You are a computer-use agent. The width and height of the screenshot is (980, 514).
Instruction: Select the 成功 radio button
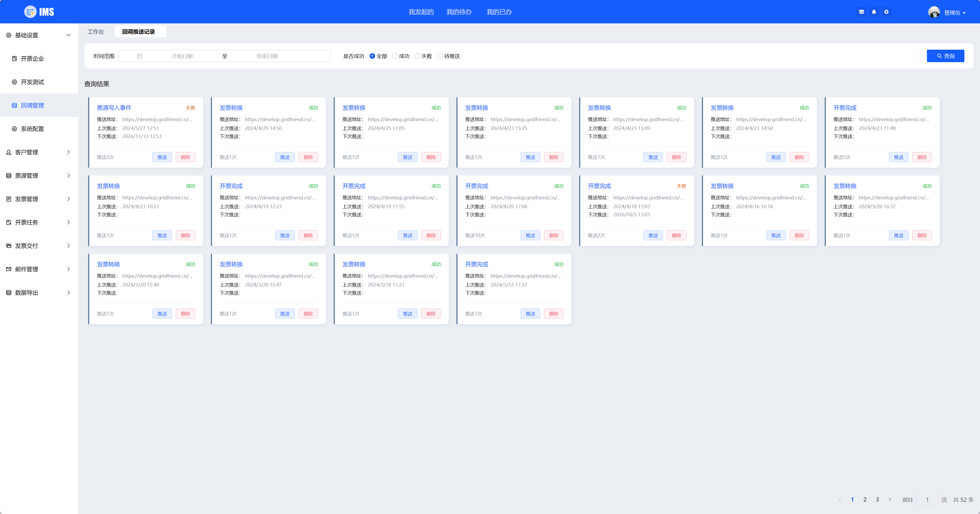pos(395,56)
